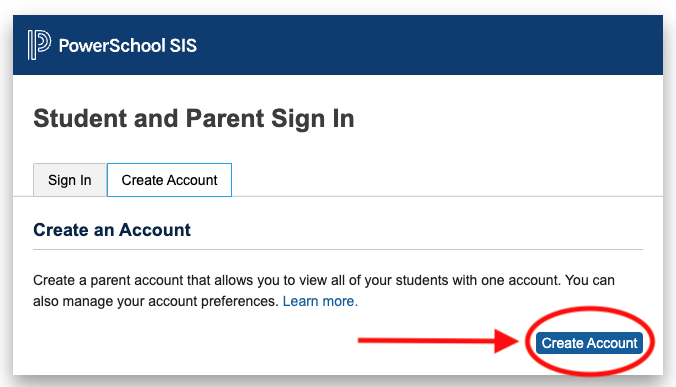Viewport: 676px width, 387px height.
Task: Click the arrowhead tip of the red arrow
Action: tap(515, 341)
